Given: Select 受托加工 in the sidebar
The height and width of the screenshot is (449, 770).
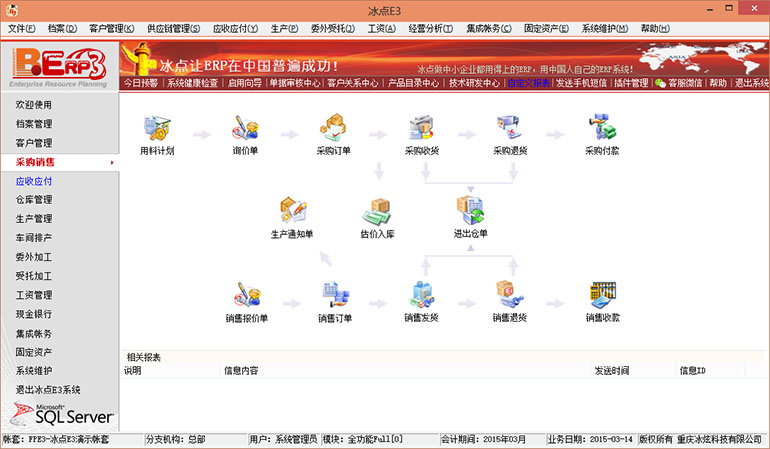Looking at the screenshot, I should pyautogui.click(x=33, y=276).
